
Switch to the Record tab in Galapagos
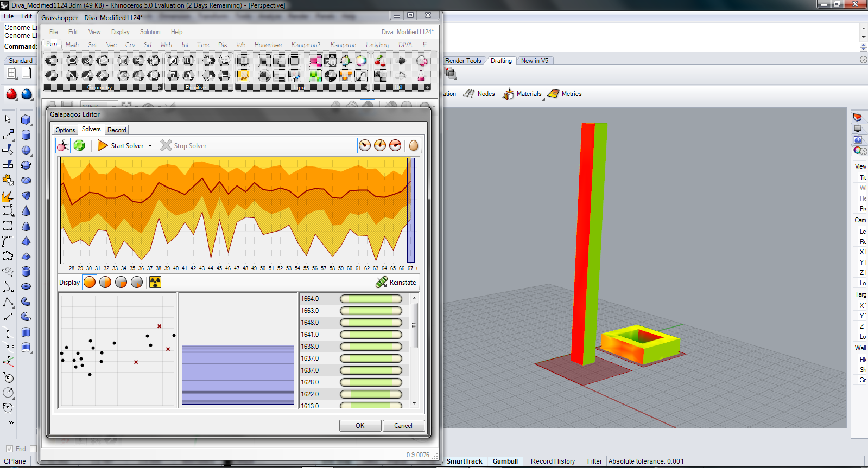coord(117,130)
